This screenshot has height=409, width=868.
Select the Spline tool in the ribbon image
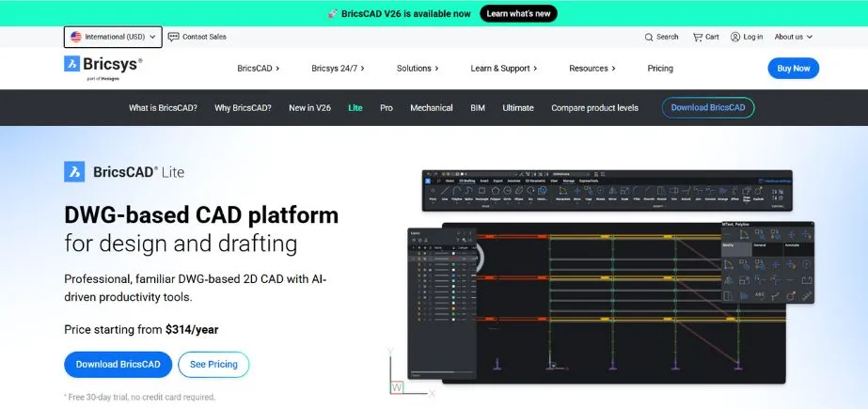coord(469,193)
